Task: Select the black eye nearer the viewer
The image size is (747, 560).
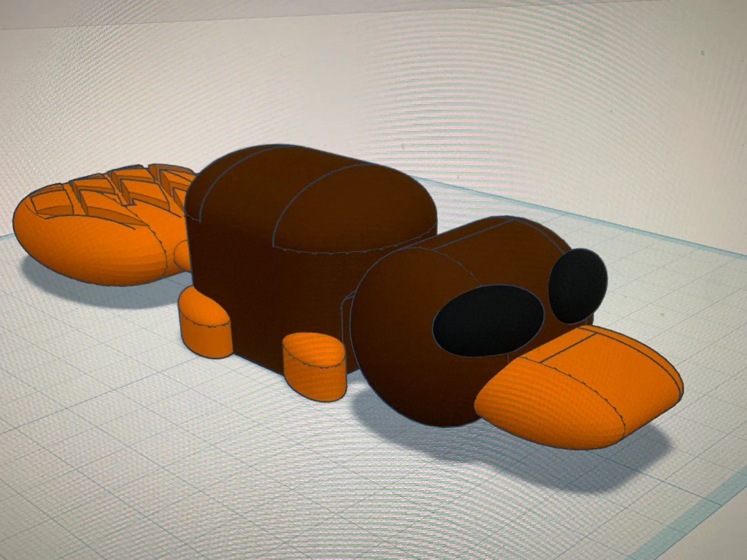Action: (x=488, y=321)
